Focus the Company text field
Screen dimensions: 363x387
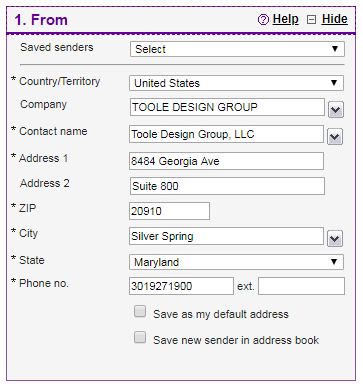point(227,107)
